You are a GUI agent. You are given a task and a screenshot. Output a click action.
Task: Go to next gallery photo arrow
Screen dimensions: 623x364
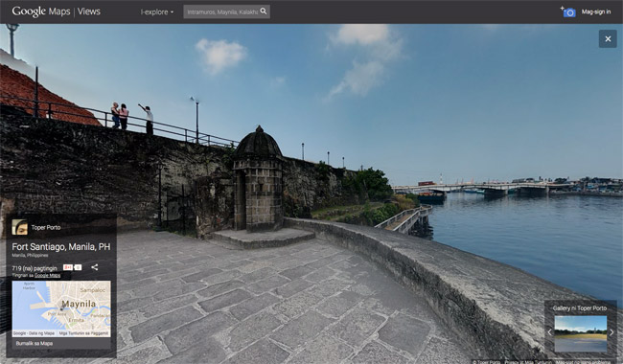(x=611, y=332)
